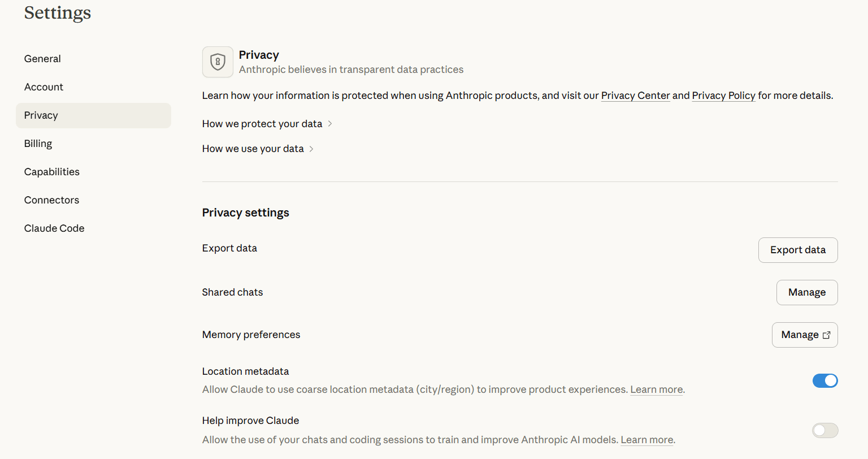Click the Settings page heading
Viewport: 868px width, 459px height.
coord(58,12)
